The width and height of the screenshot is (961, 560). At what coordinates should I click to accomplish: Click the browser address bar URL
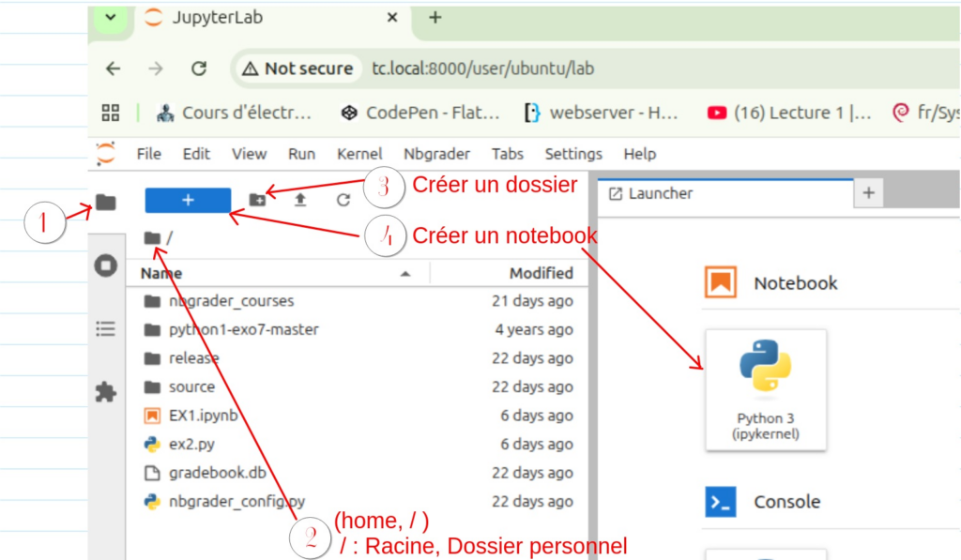(x=482, y=68)
